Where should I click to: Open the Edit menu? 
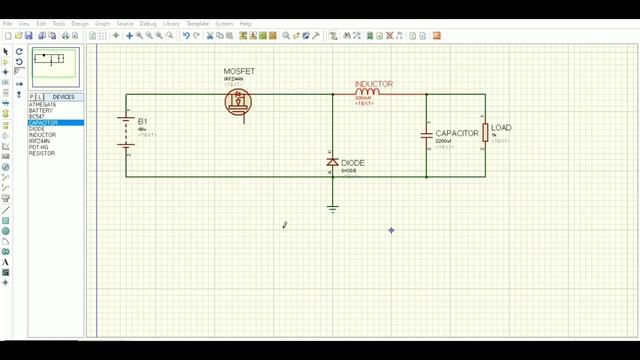[41, 24]
